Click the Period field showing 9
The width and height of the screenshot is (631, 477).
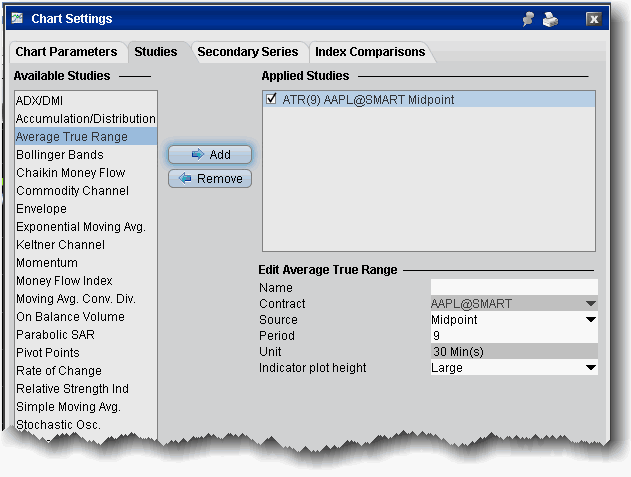(x=512, y=336)
